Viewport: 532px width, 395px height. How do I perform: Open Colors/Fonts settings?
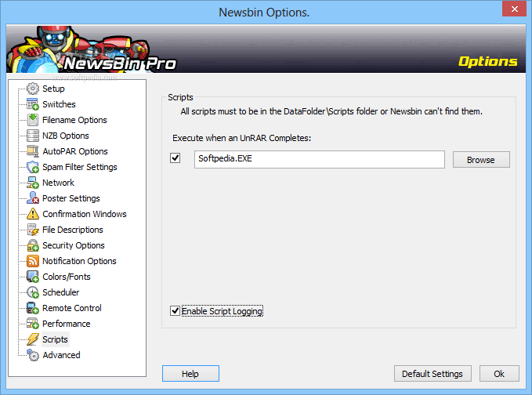[66, 277]
